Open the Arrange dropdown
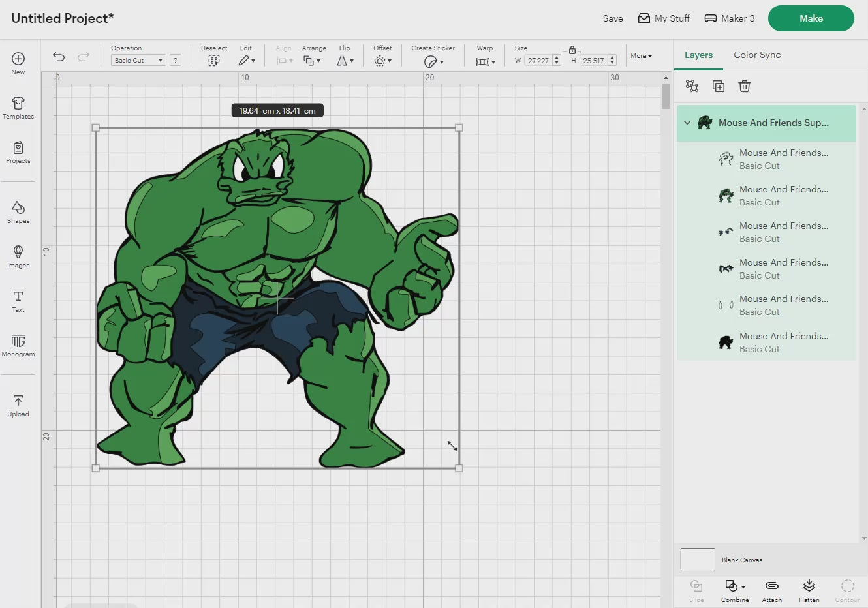This screenshot has width=868, height=608. (x=312, y=60)
